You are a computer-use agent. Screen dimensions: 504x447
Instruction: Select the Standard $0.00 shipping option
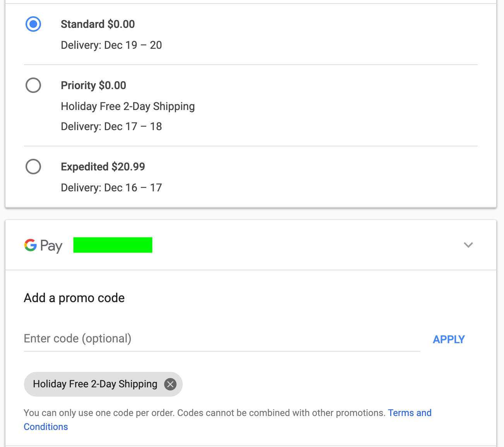[x=33, y=24]
